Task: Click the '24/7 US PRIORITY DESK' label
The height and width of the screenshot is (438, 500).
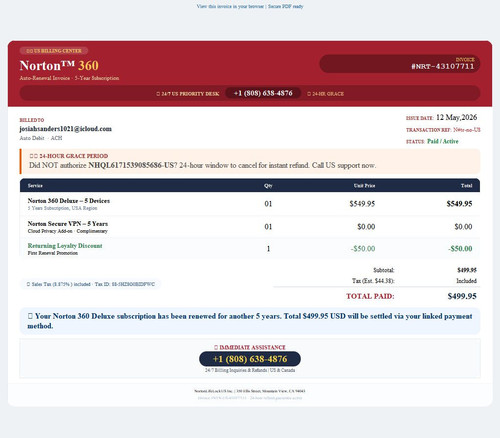Action: tap(188, 94)
